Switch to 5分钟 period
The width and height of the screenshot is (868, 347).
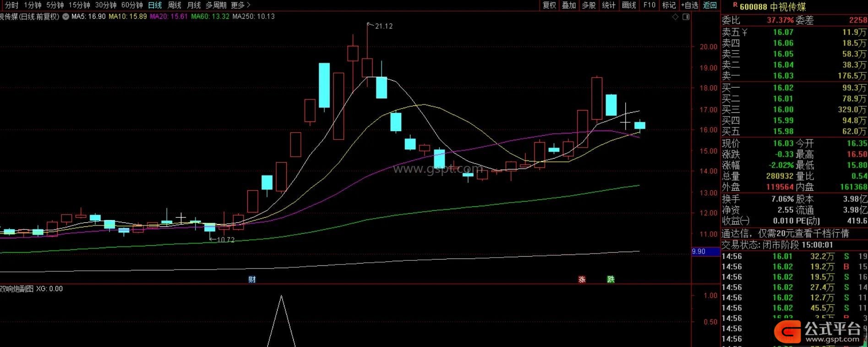point(55,5)
